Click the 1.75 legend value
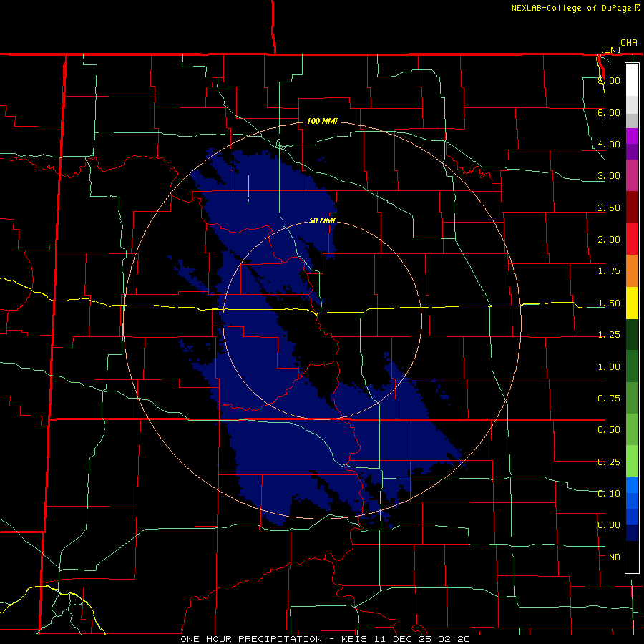This screenshot has height=644, width=644. click(609, 271)
